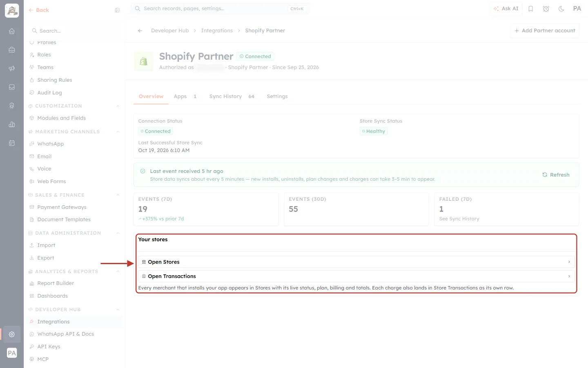The width and height of the screenshot is (588, 368).
Task: Open the Settings tab
Action: [x=277, y=96]
